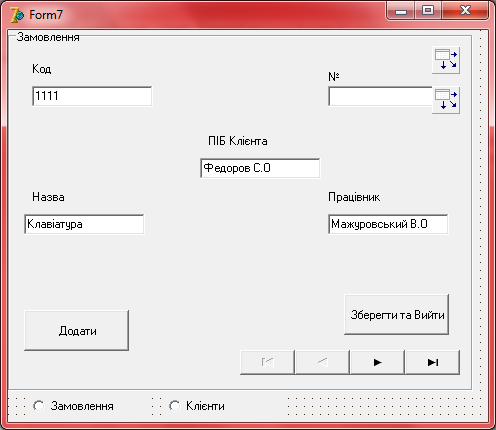Maximize the Form7 window

click(x=428, y=11)
